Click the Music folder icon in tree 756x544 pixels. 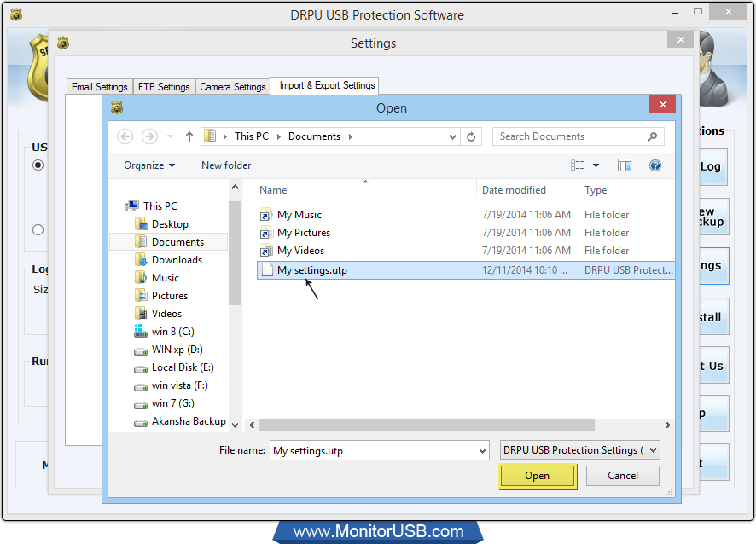[141, 277]
